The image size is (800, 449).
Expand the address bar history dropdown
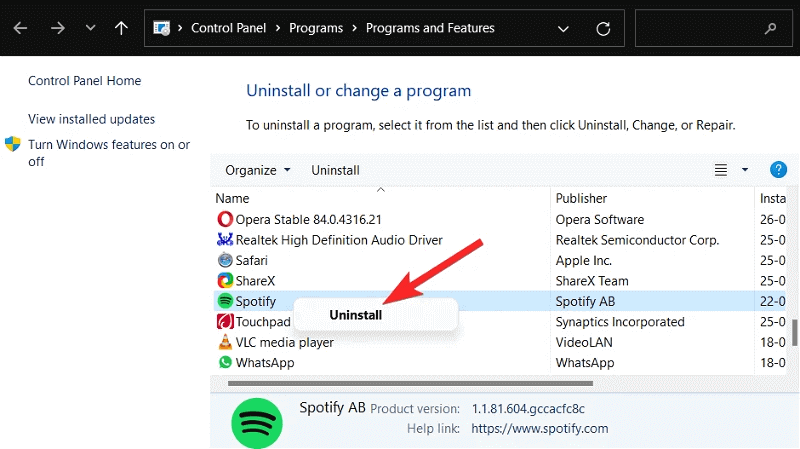click(561, 28)
